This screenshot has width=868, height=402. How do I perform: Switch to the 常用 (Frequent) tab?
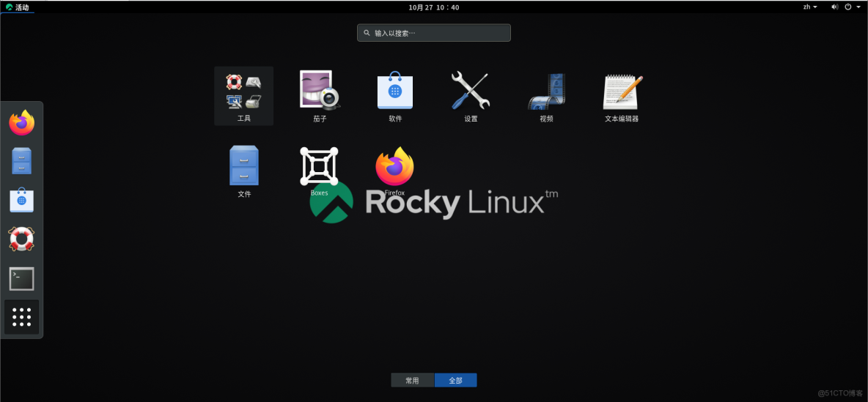click(x=413, y=381)
